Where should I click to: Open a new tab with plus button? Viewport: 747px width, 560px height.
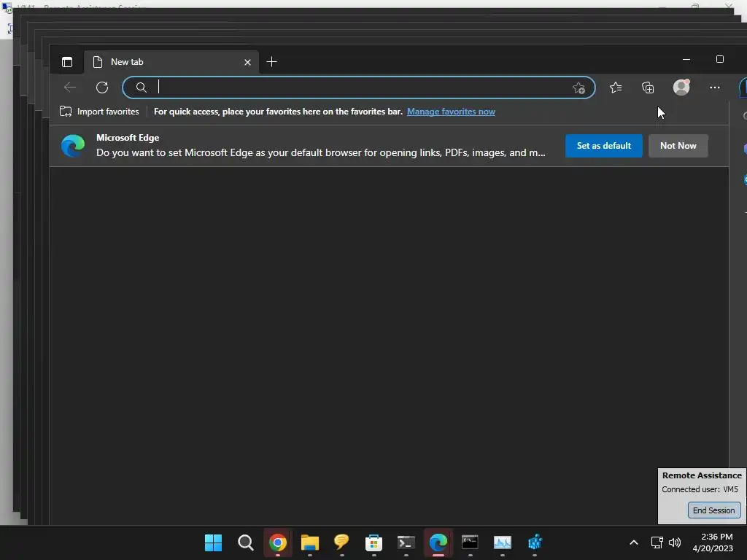point(271,62)
